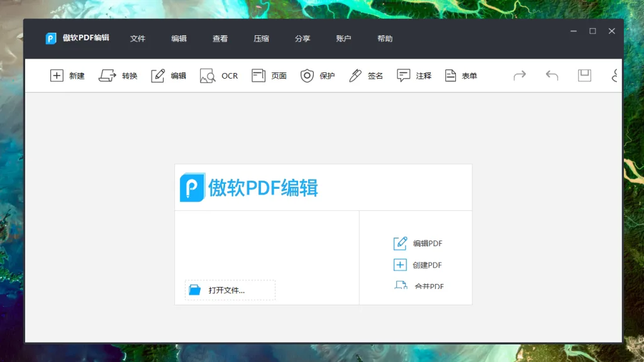Click the 表单 (Form) toolbar icon

tap(450, 76)
